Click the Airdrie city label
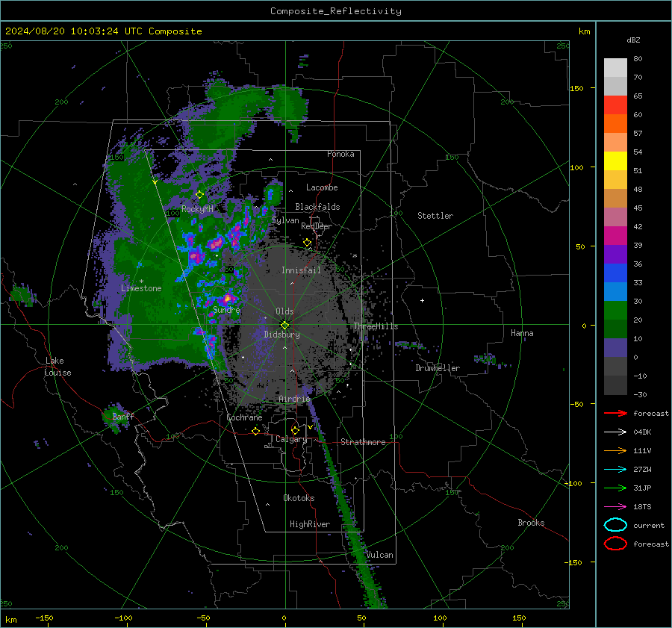 [x=294, y=399]
